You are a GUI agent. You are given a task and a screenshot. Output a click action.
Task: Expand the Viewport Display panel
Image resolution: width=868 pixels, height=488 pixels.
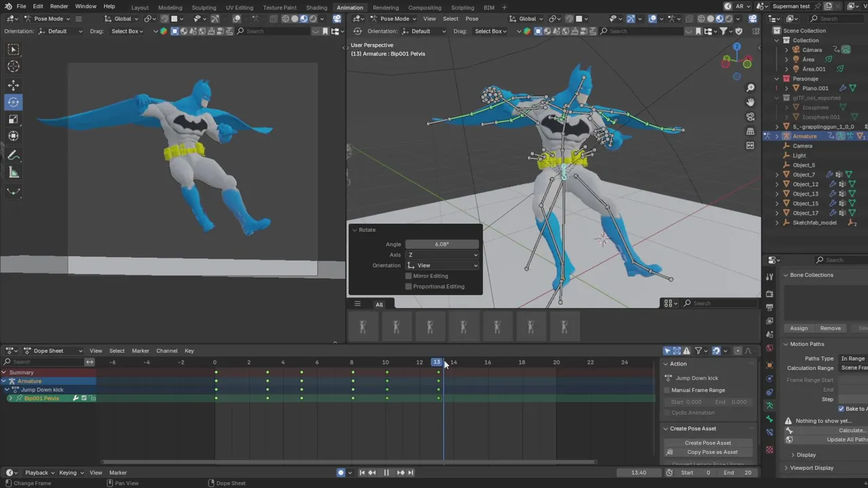(786, 468)
